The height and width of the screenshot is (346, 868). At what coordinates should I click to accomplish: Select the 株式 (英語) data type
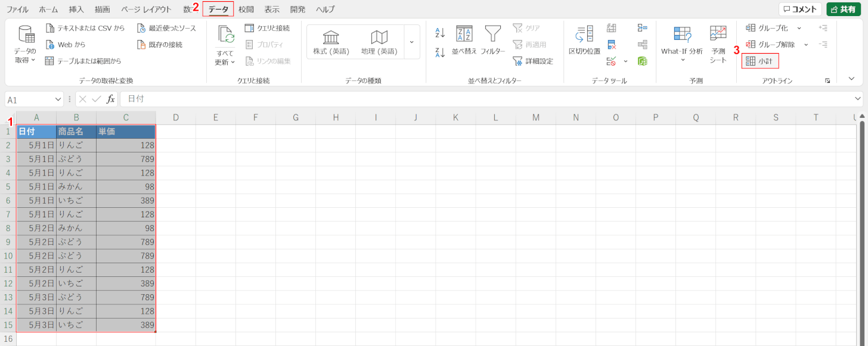click(331, 42)
